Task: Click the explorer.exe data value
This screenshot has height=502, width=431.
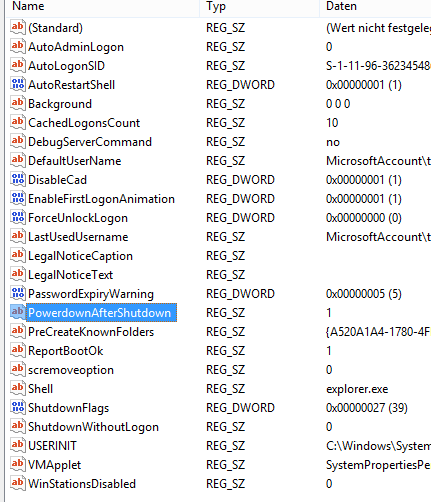Action: (x=357, y=389)
